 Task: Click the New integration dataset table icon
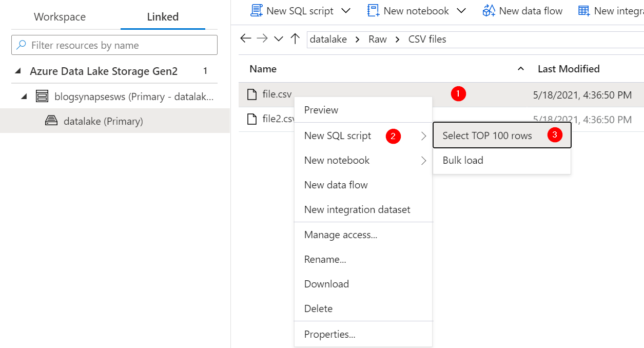[x=583, y=11]
